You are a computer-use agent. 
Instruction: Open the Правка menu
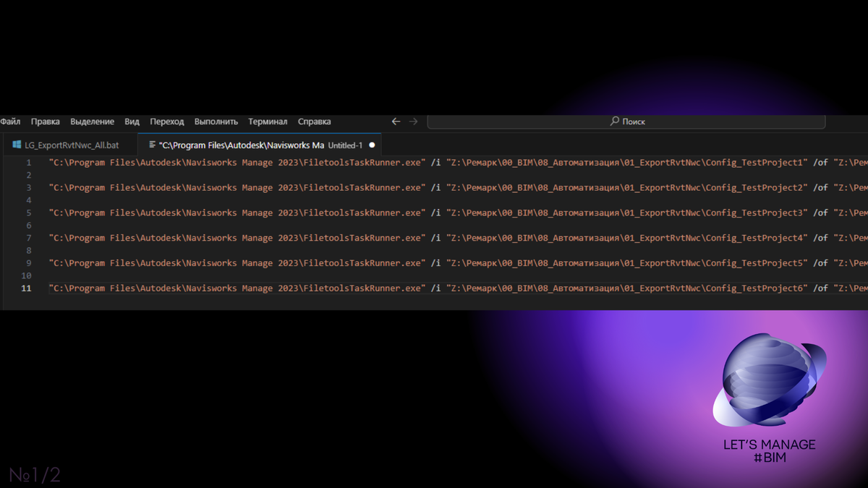[x=46, y=121]
